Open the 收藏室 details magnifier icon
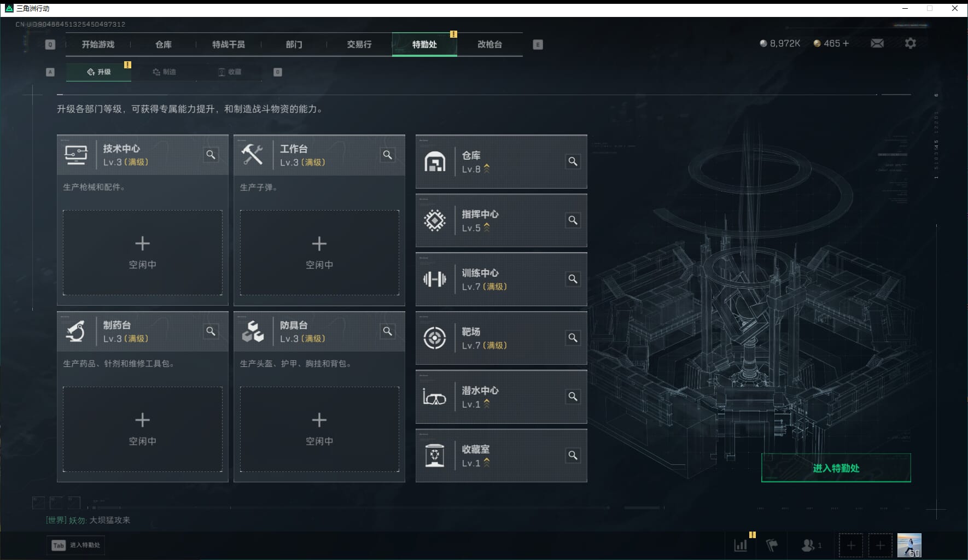Screen dimensions: 968x560 tap(573, 455)
